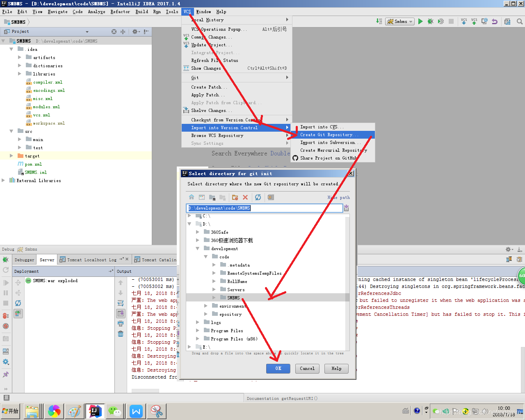This screenshot has height=420, width=525.
Task: Toggle Scroll to End icon in Output
Action: click(121, 313)
